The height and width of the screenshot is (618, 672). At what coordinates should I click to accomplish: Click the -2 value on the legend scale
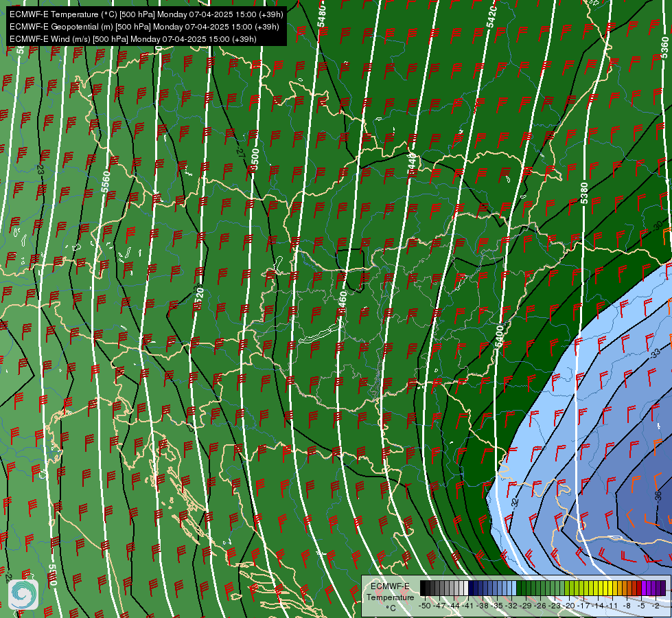point(655,606)
